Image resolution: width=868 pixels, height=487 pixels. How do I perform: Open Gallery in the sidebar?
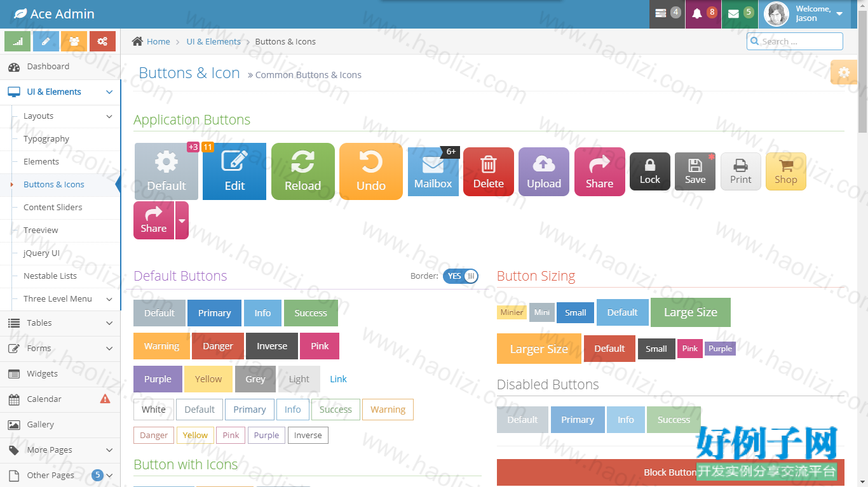coord(60,425)
